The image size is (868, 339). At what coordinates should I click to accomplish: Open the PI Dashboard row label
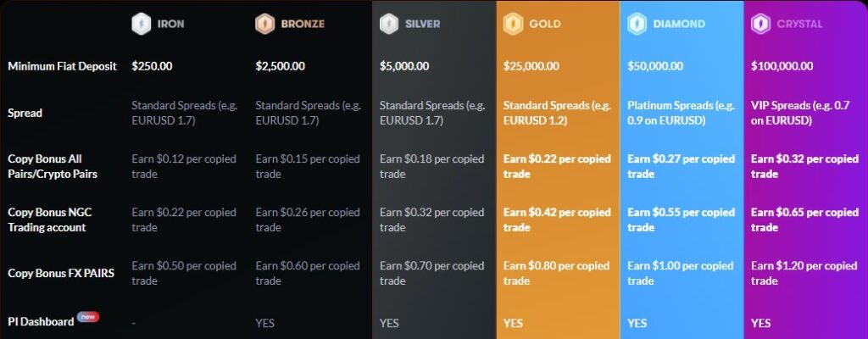41,322
